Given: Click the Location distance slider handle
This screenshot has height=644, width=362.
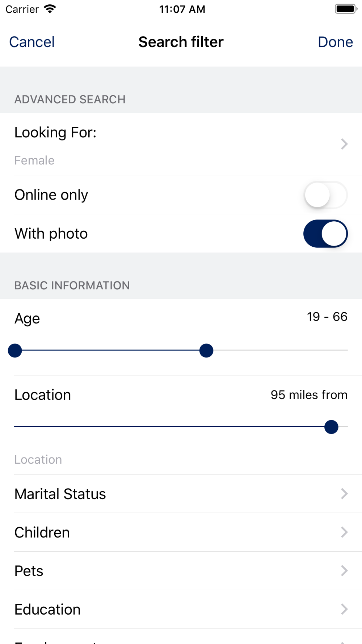Looking at the screenshot, I should (331, 427).
